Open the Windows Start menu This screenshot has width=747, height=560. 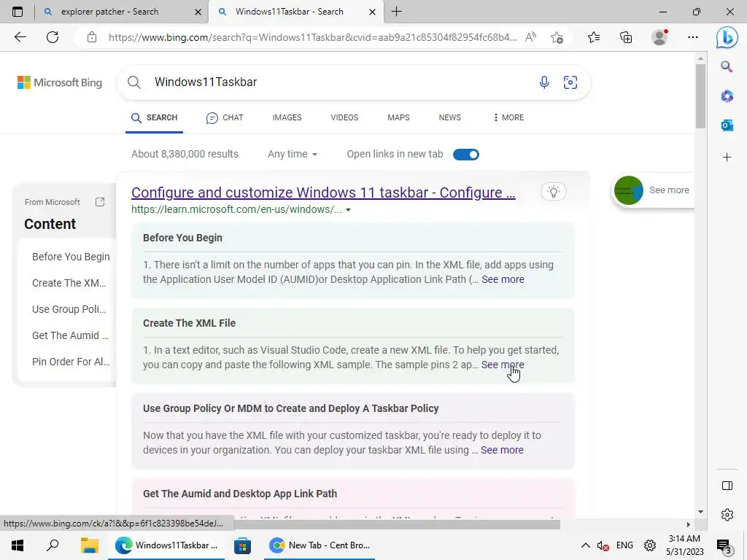tap(18, 545)
